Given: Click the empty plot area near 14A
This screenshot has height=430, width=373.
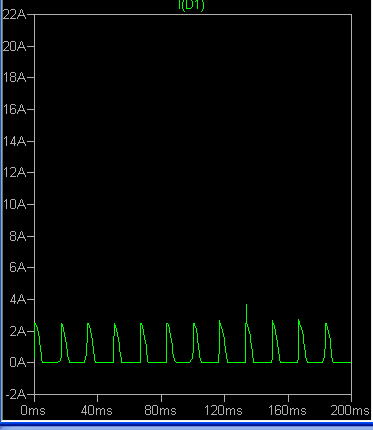Looking at the screenshot, I should pyautogui.click(x=193, y=141).
